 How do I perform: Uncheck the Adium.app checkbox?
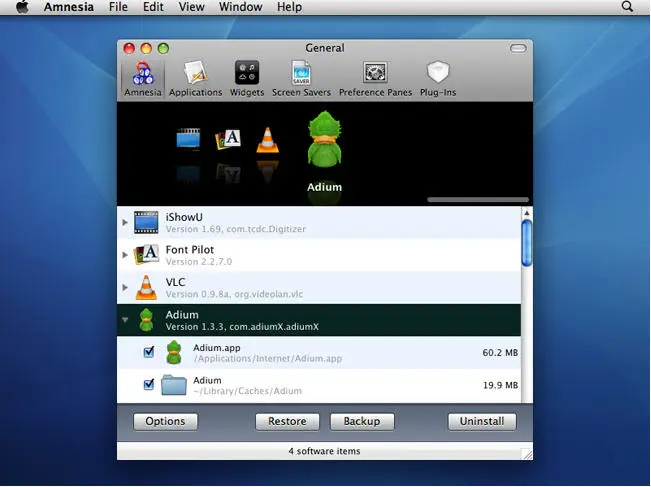[149, 352]
